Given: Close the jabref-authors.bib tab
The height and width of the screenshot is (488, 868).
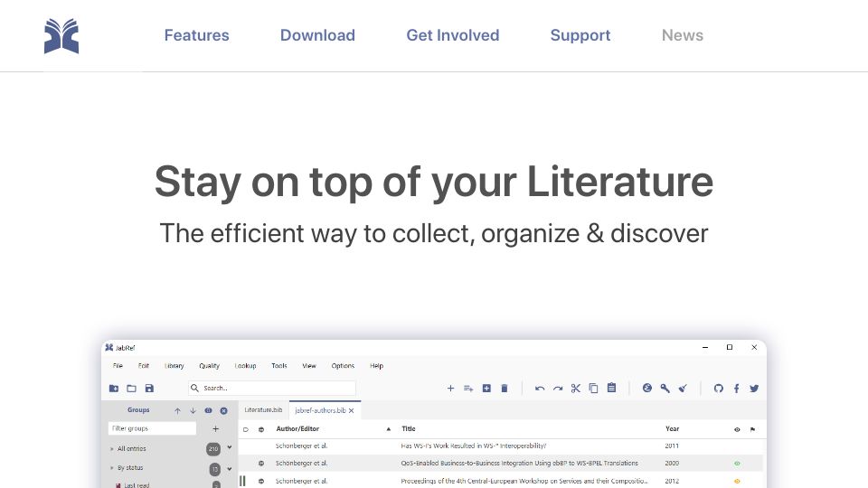Looking at the screenshot, I should (352, 410).
